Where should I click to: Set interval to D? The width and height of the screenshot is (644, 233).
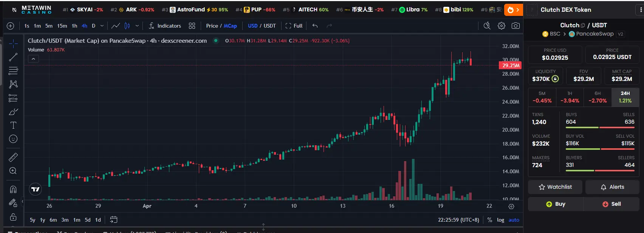click(x=93, y=26)
